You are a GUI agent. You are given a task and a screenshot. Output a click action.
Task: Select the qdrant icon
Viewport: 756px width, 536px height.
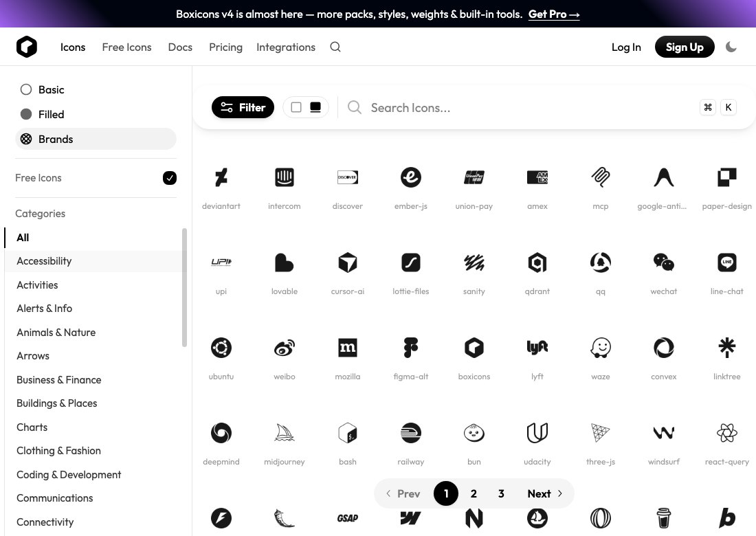[537, 263]
